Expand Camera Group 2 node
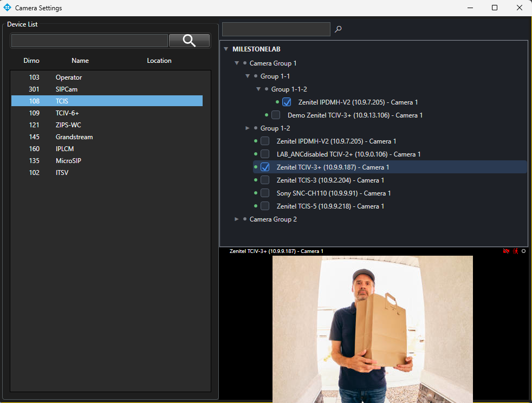Image resolution: width=532 pixels, height=403 pixels. click(237, 219)
